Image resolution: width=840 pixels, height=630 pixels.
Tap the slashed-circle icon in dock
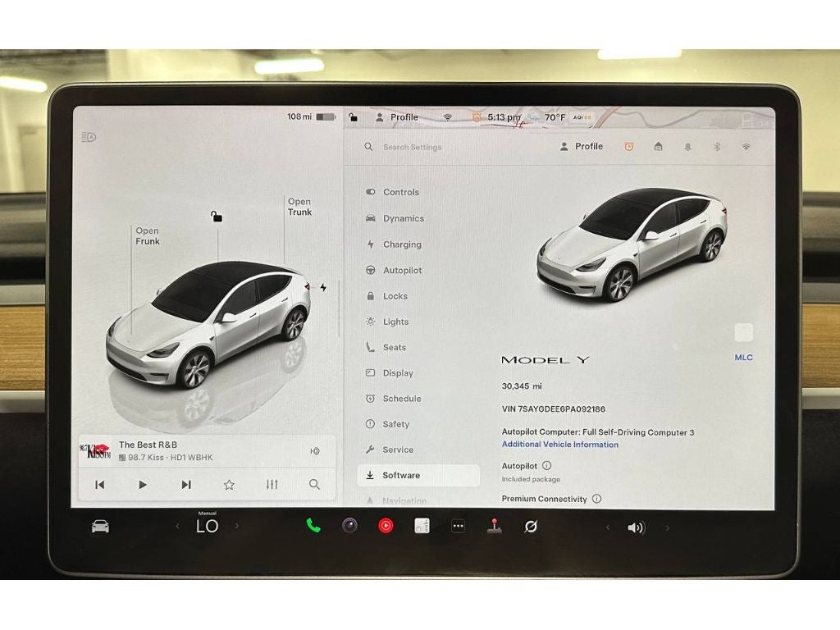click(x=531, y=527)
